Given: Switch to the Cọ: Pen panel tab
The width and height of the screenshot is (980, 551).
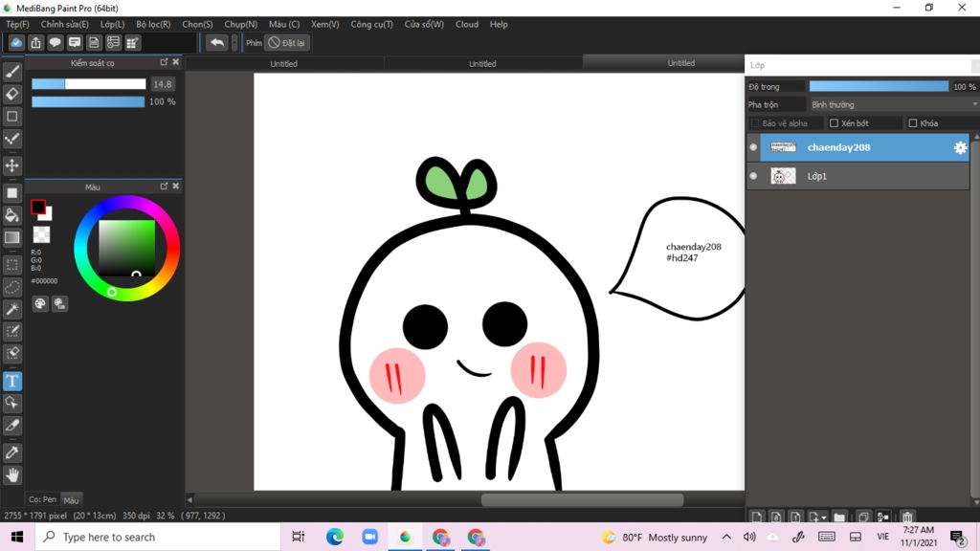Looking at the screenshot, I should tap(42, 499).
